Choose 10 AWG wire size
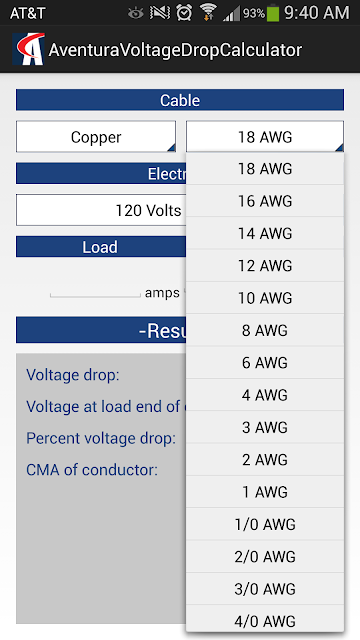The height and width of the screenshot is (640, 360). tap(265, 298)
